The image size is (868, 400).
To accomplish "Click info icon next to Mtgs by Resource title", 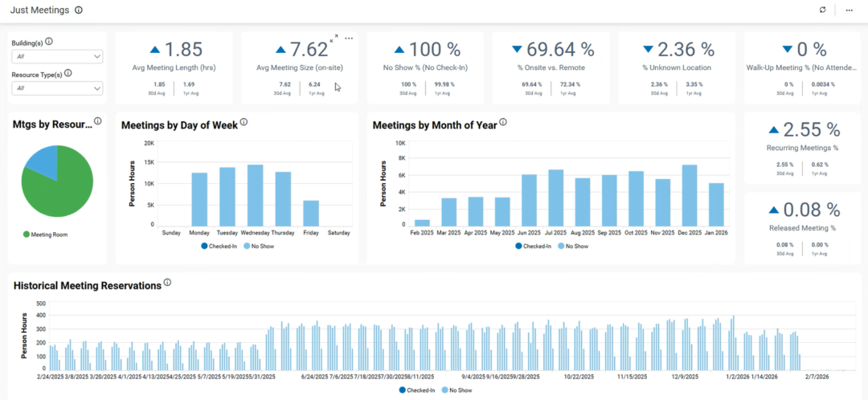I will [x=97, y=122].
